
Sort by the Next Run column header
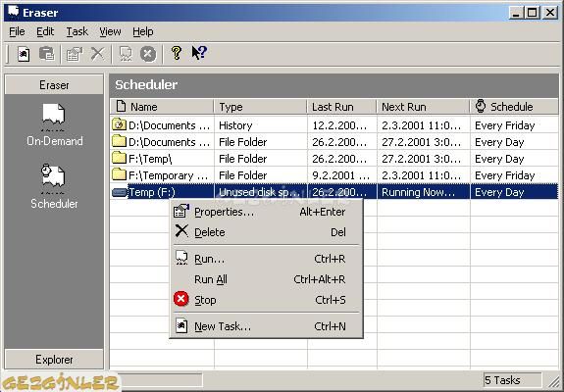click(424, 107)
